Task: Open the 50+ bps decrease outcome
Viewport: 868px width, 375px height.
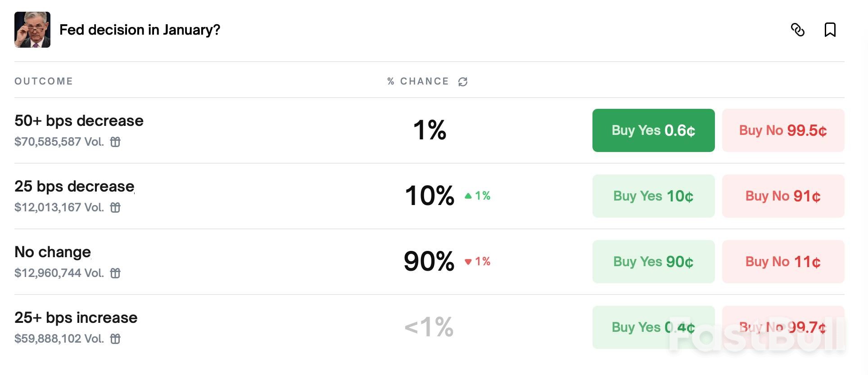Action: (79, 121)
